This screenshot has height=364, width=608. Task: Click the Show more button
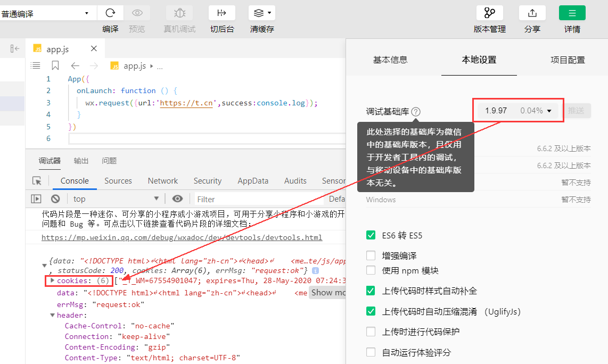click(x=327, y=293)
